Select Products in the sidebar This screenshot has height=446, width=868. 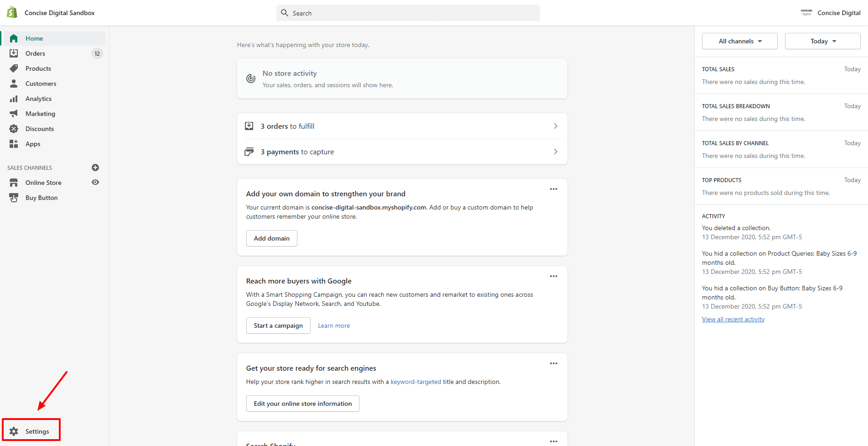tap(38, 68)
